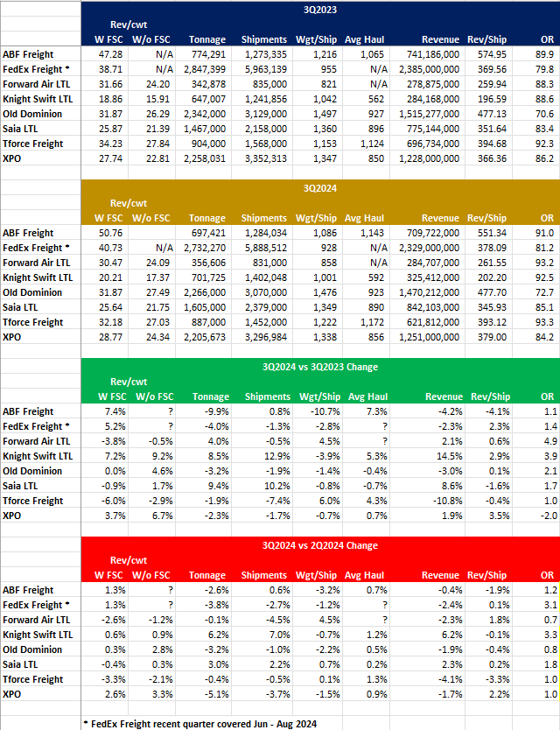Click FedEx Freight shipments 5,963,139

(266, 69)
